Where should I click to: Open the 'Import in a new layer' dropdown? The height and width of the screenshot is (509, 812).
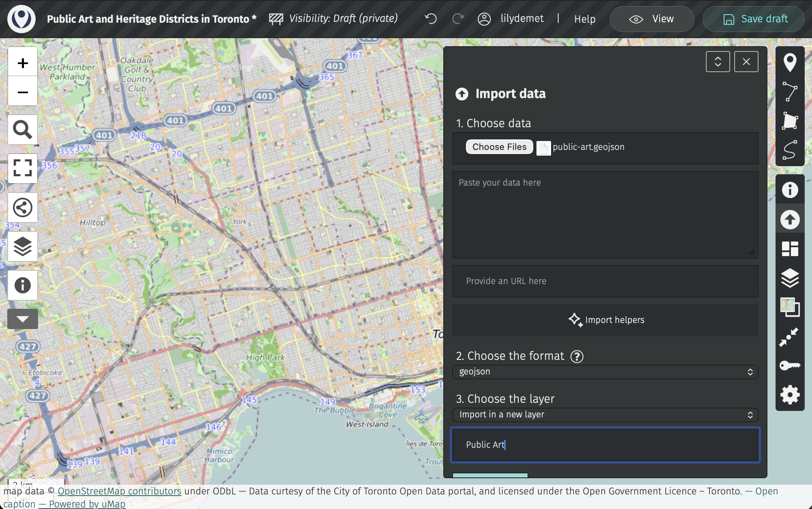(x=605, y=415)
